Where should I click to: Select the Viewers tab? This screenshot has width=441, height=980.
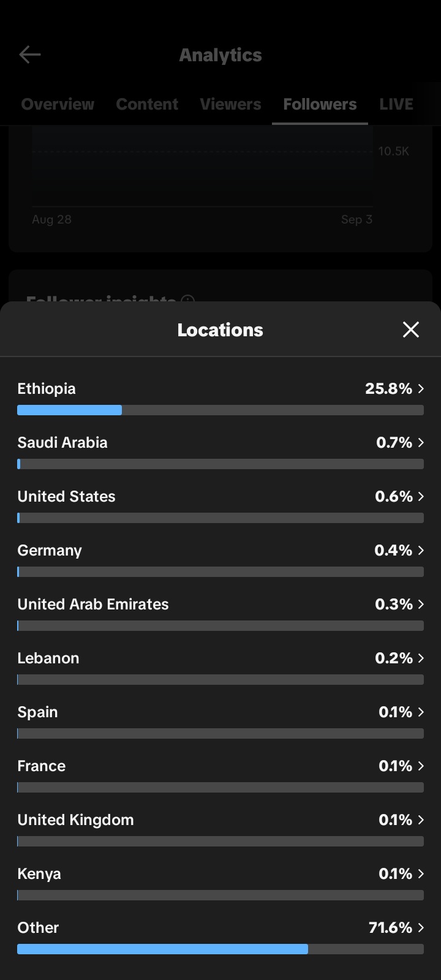click(230, 104)
